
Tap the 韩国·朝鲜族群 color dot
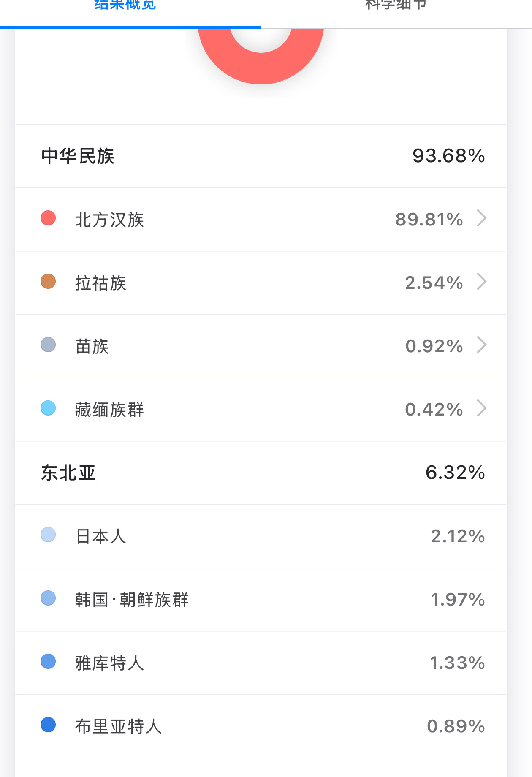[48, 598]
